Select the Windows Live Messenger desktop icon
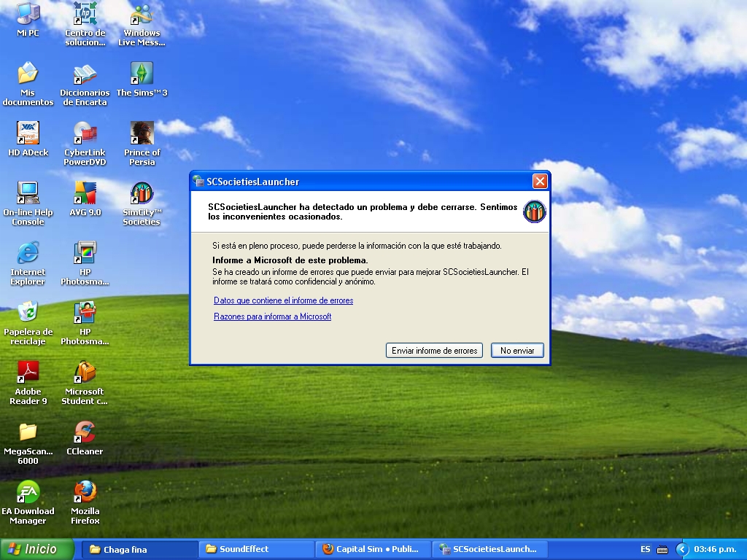 142,24
